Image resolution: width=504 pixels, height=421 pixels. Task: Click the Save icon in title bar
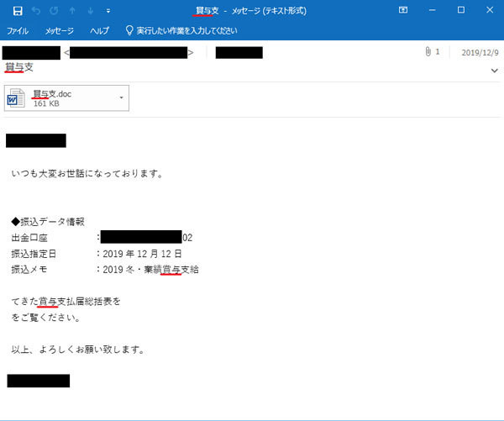point(18,11)
